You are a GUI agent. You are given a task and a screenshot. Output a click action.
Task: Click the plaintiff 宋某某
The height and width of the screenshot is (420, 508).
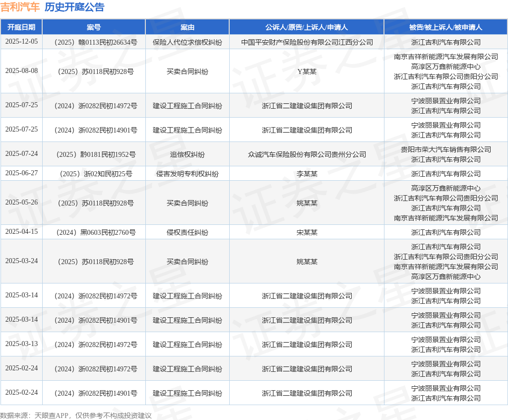tap(307, 232)
